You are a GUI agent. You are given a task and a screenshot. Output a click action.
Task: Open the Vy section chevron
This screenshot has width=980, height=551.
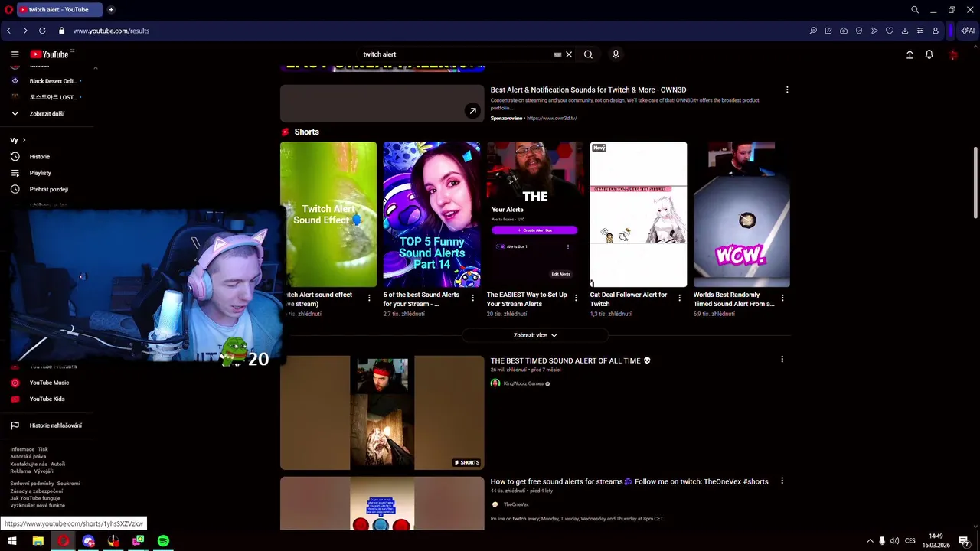click(24, 140)
